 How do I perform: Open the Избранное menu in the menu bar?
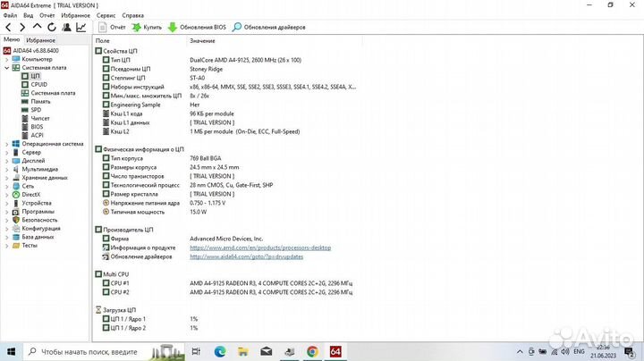click(75, 15)
